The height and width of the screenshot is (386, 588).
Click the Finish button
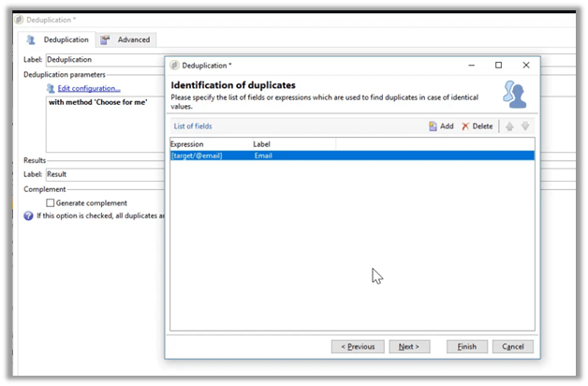point(466,347)
